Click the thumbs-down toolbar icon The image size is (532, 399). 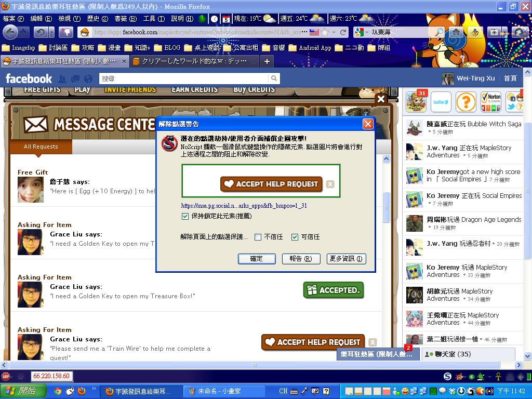point(66,32)
